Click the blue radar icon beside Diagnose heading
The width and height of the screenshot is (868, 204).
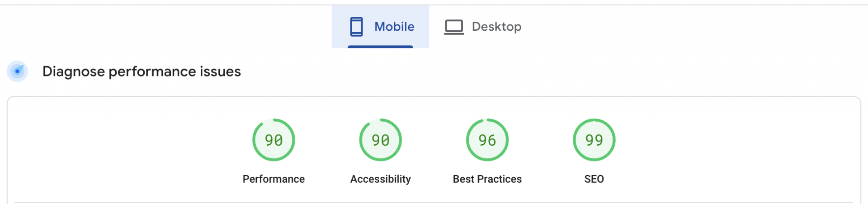coord(18,71)
